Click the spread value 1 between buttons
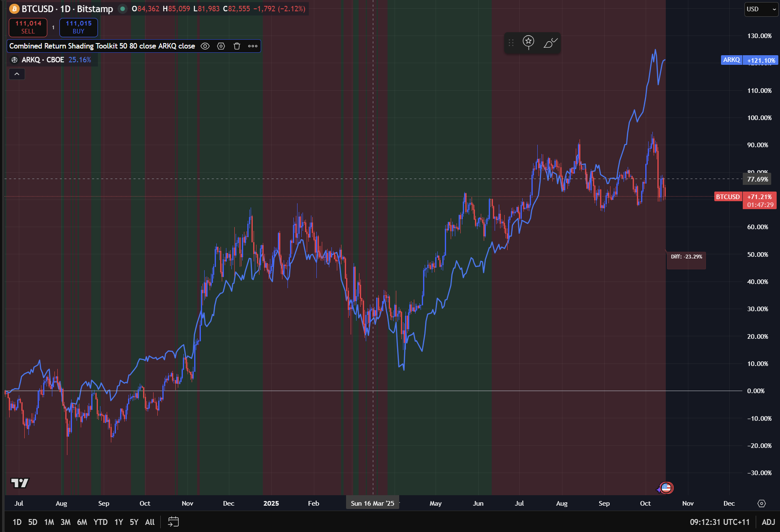Viewport: 780px width, 532px height. [53, 28]
